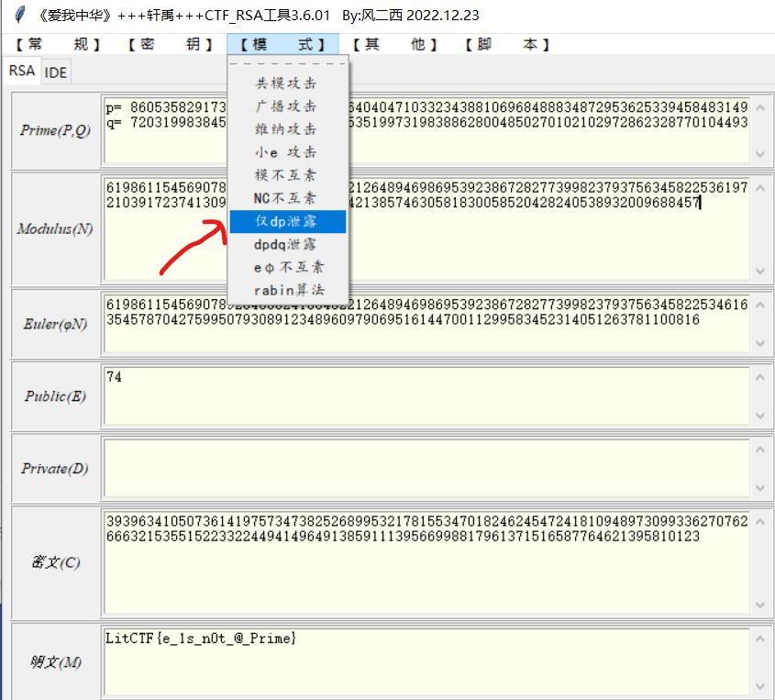Viewport: 775px width, 700px height.
Task: Open the 【脚本】 menu
Action: [507, 44]
